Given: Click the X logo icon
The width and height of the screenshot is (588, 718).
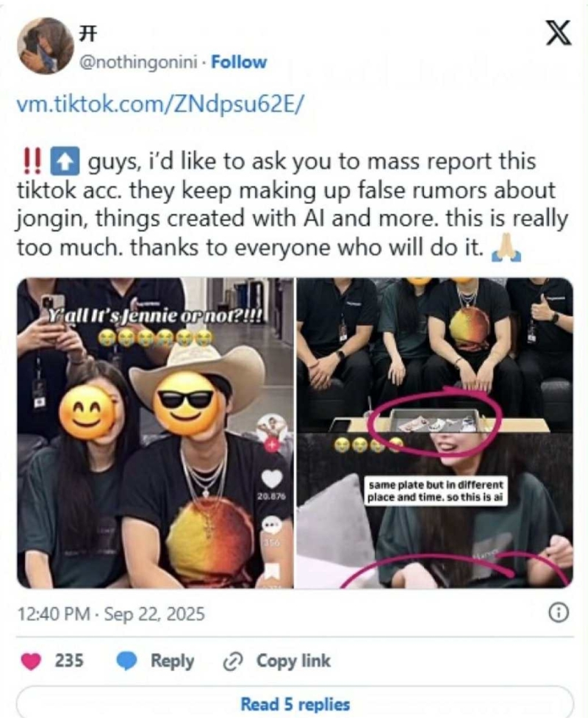Looking at the screenshot, I should (559, 32).
